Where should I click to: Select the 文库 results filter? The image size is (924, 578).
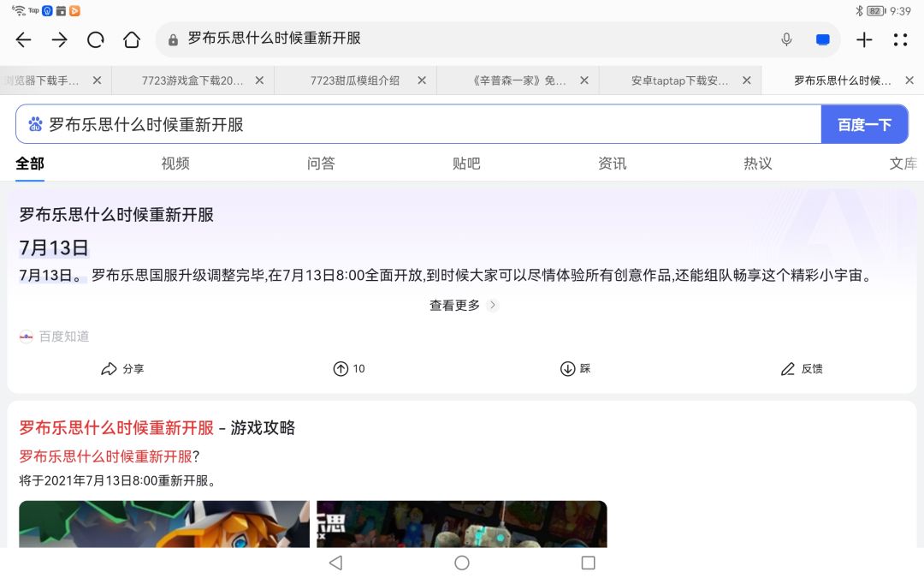click(903, 164)
